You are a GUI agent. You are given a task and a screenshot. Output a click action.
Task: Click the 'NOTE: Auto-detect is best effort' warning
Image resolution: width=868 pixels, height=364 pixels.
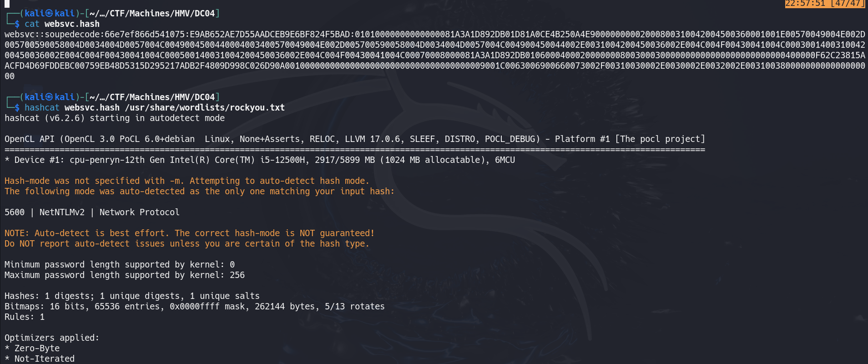click(189, 233)
